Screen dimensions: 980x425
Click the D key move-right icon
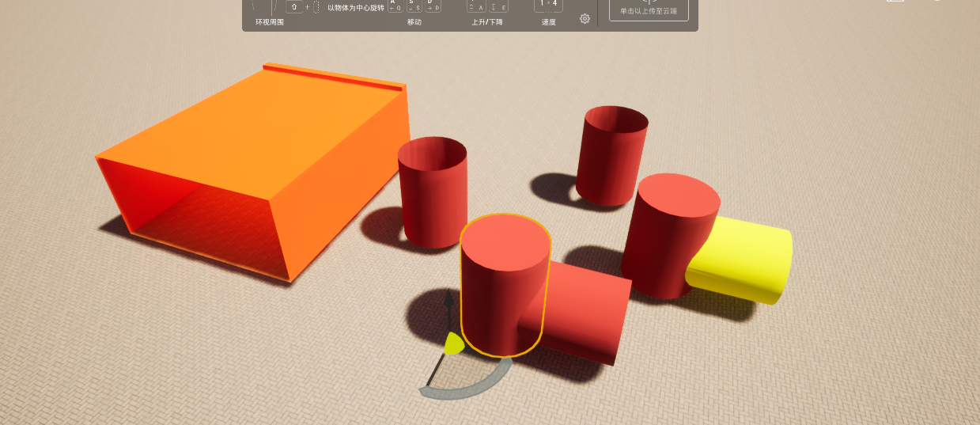coord(433,6)
